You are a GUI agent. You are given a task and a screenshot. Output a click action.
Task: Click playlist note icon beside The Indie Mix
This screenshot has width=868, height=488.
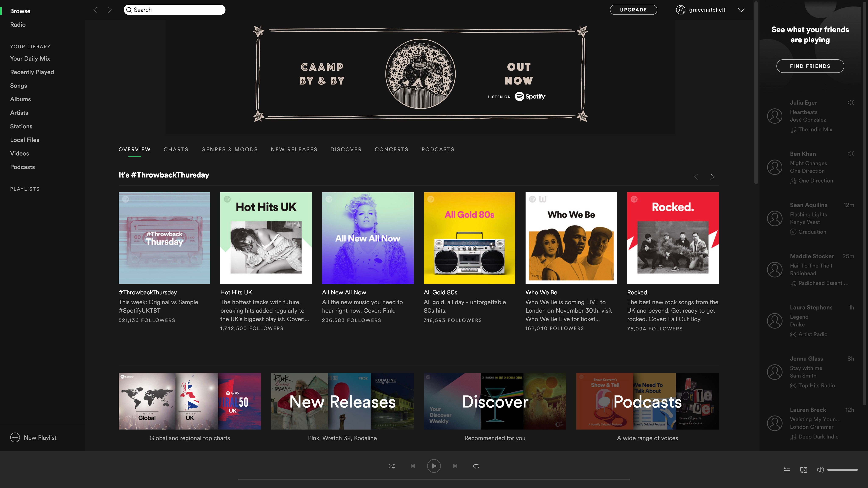[793, 130]
